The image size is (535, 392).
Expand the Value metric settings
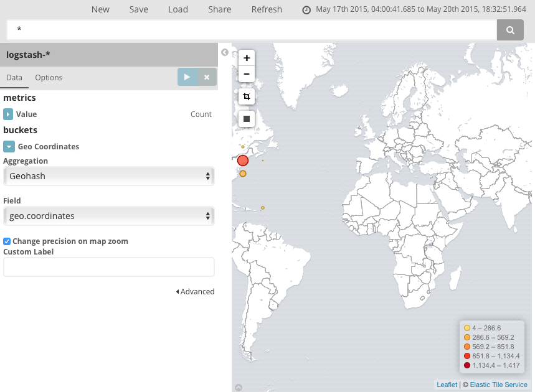pos(7,114)
